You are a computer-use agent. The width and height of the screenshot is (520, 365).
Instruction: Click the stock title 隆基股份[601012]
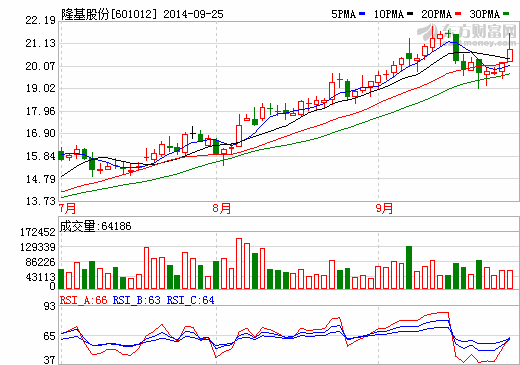pyautogui.click(x=109, y=14)
